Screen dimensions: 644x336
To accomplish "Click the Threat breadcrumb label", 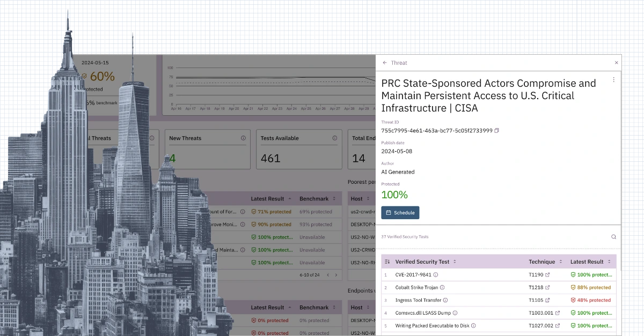I will 399,63.
